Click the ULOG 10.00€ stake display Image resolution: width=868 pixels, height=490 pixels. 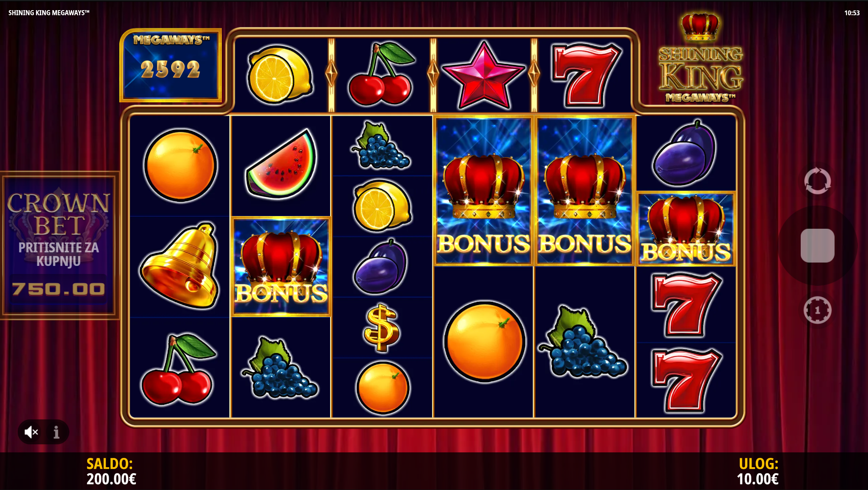(x=758, y=471)
